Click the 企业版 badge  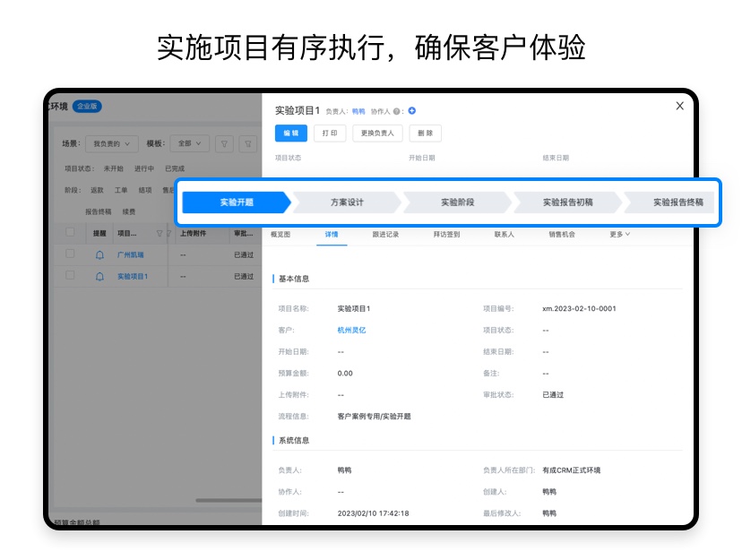click(87, 107)
